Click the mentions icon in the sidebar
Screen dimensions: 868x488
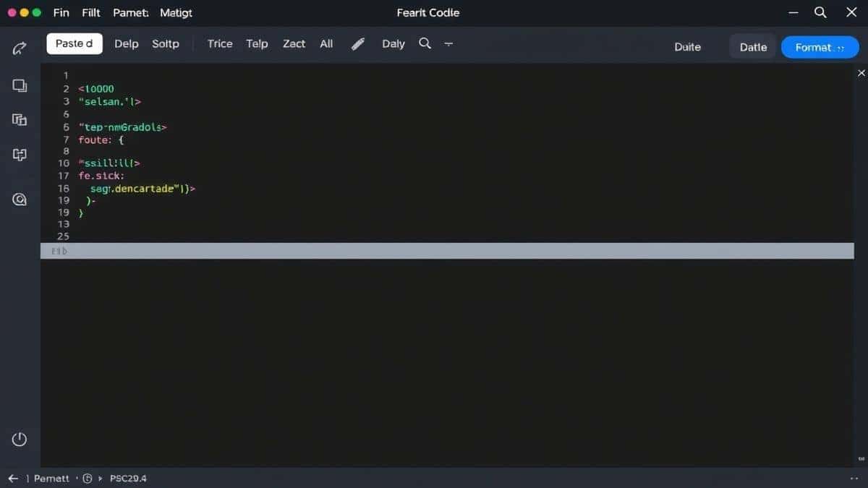pyautogui.click(x=20, y=199)
